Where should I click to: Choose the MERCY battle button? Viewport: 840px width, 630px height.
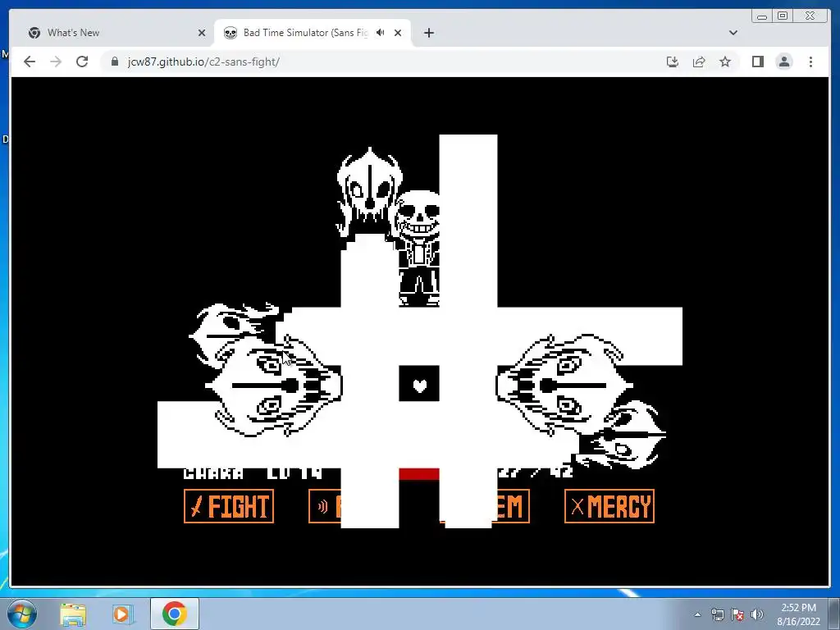click(x=609, y=505)
